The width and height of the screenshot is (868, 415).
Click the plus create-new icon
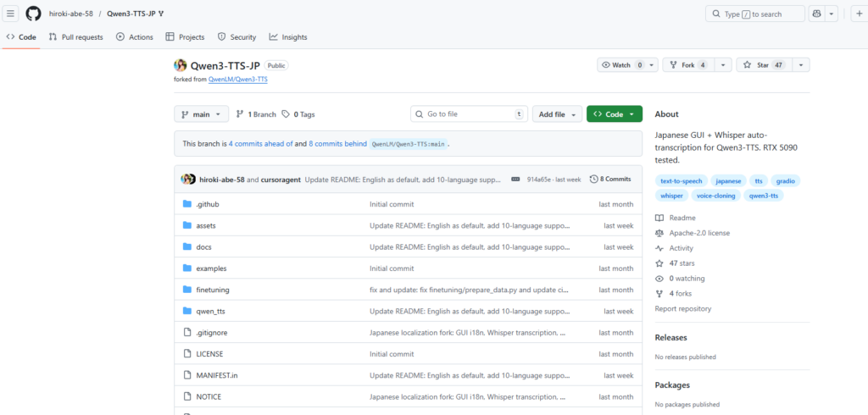click(x=858, y=14)
